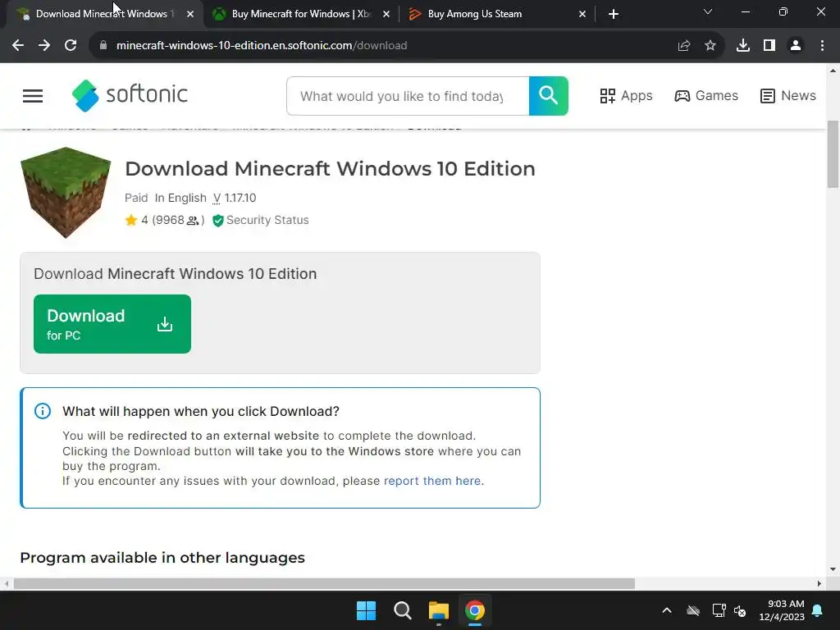Screen dimensions: 840x630
Task: Open the 'report them here' link
Action: pyautogui.click(x=431, y=481)
